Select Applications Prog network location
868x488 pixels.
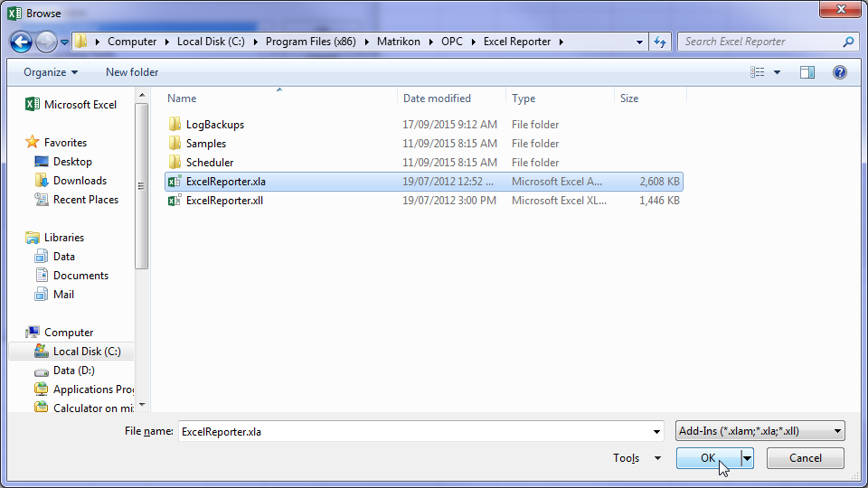pyautogui.click(x=83, y=389)
